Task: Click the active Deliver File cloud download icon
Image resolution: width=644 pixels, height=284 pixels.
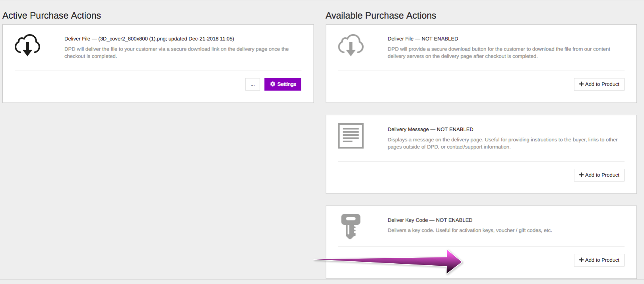Action: tap(27, 45)
